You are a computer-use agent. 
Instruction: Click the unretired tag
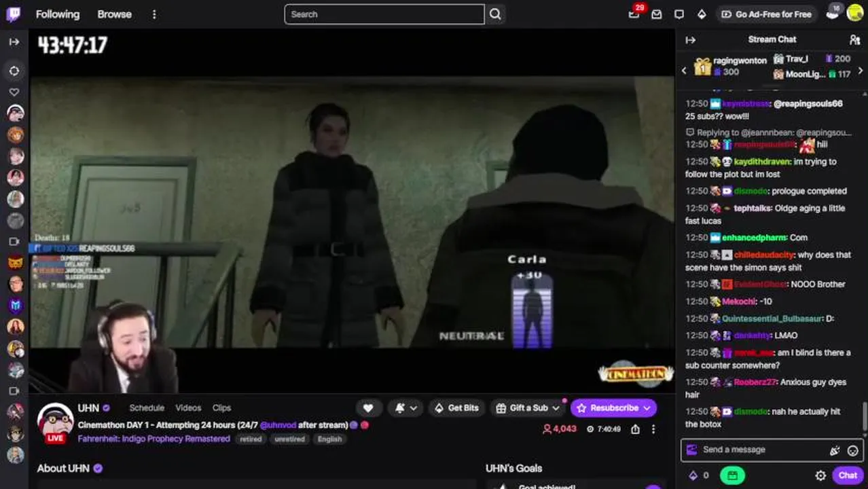(289, 439)
